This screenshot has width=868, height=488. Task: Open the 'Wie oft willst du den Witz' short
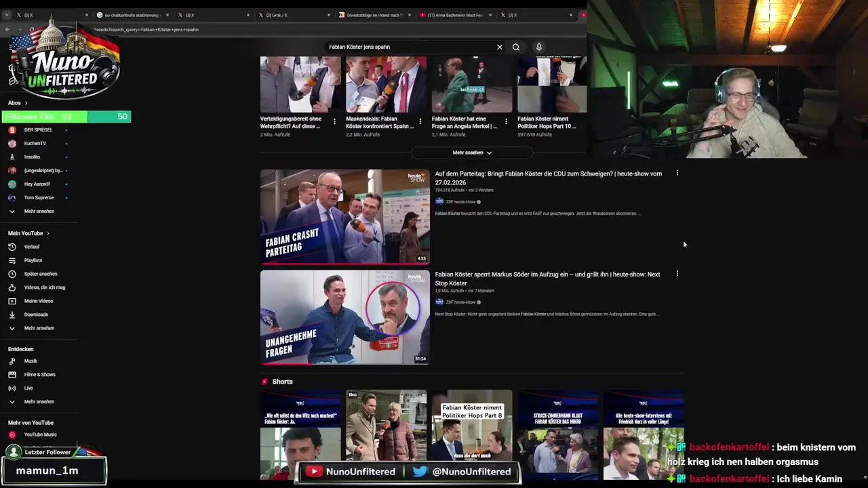[x=300, y=434]
